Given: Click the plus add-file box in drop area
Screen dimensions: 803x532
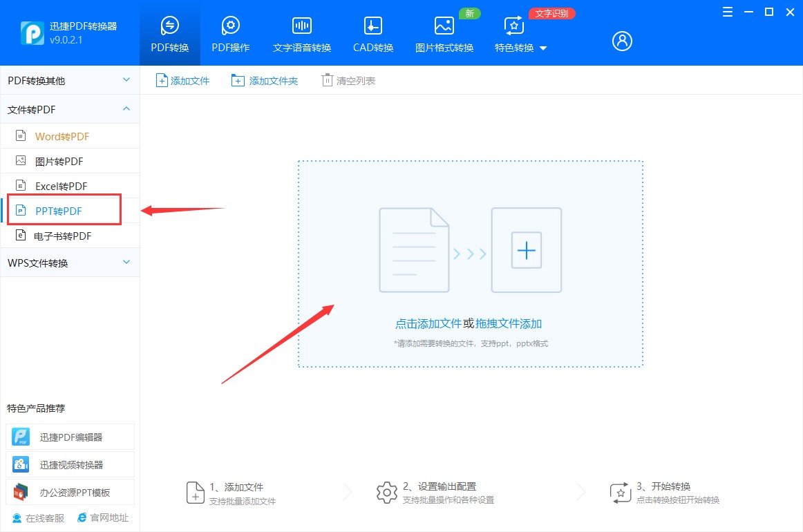Looking at the screenshot, I should (527, 250).
